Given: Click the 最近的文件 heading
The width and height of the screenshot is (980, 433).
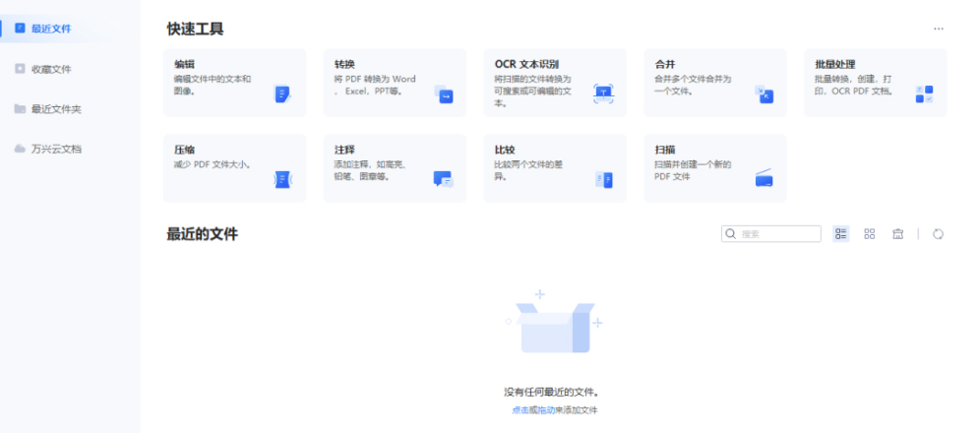Looking at the screenshot, I should point(202,234).
